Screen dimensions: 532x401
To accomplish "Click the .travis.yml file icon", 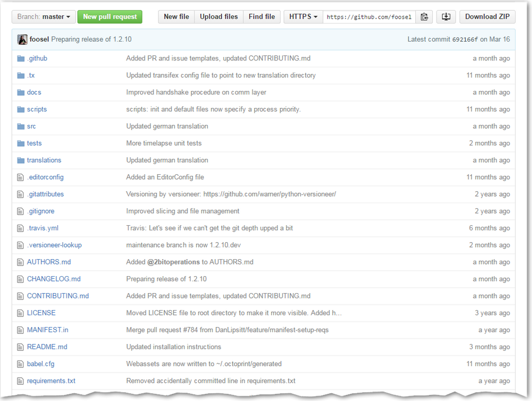I will pyautogui.click(x=21, y=228).
